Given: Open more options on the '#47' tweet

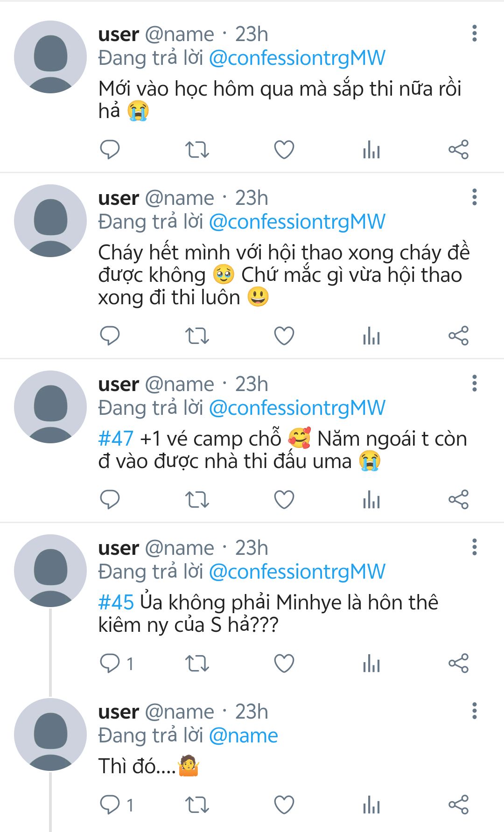Looking at the screenshot, I should point(475,384).
